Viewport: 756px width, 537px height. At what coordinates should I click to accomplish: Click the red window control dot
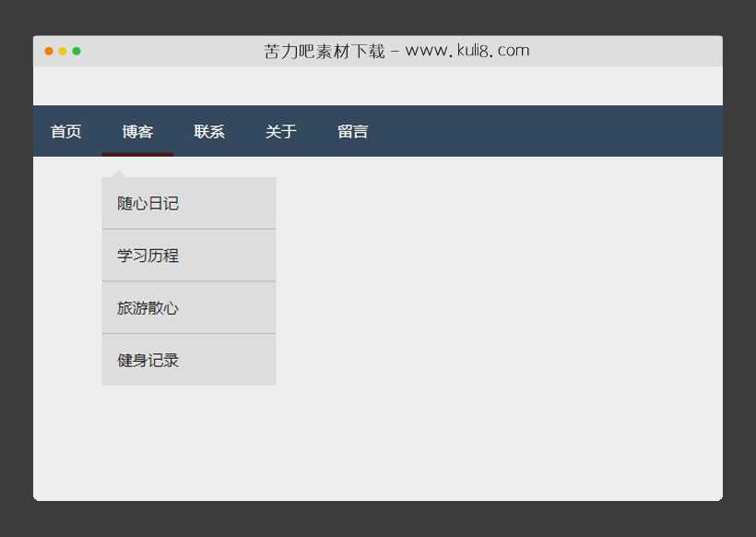[x=48, y=51]
